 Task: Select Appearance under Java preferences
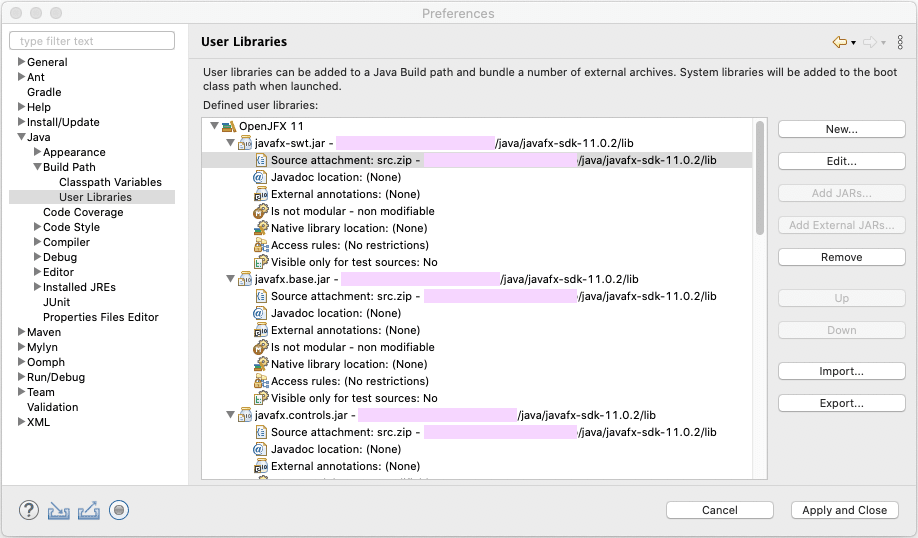tap(74, 152)
